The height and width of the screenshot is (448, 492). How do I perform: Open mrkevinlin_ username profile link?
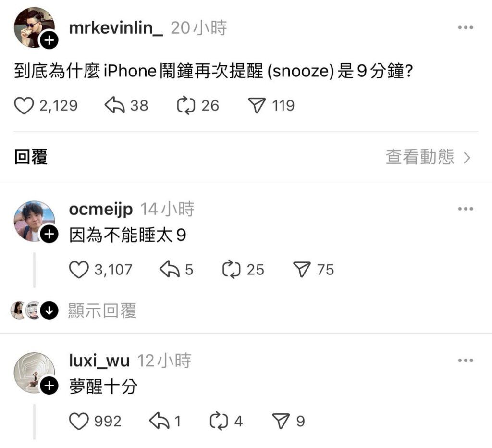click(x=116, y=28)
